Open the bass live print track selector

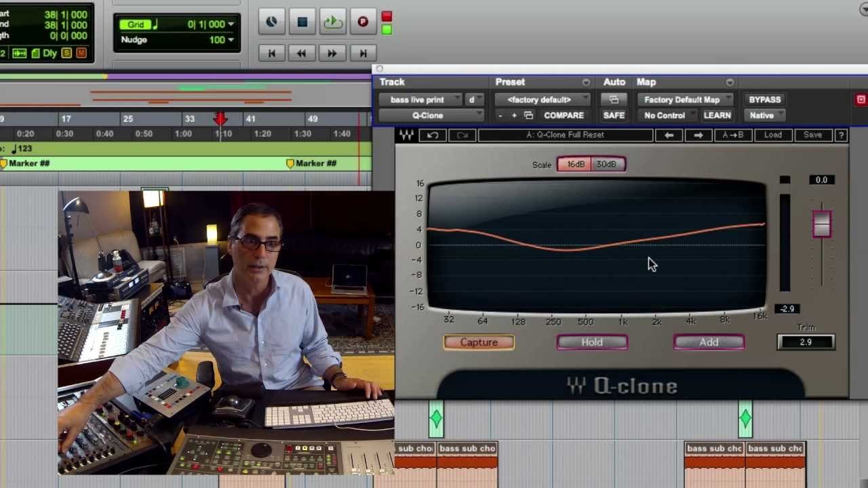coord(421,100)
